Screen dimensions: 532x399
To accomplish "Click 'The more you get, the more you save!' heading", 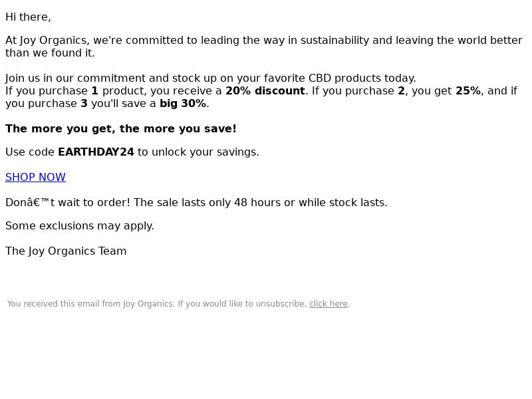I will 121,128.
